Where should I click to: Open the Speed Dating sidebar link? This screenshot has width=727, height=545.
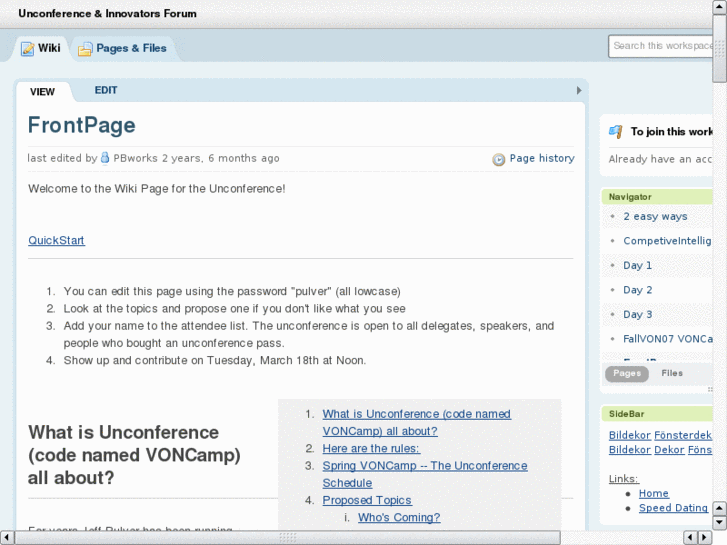pyautogui.click(x=673, y=508)
